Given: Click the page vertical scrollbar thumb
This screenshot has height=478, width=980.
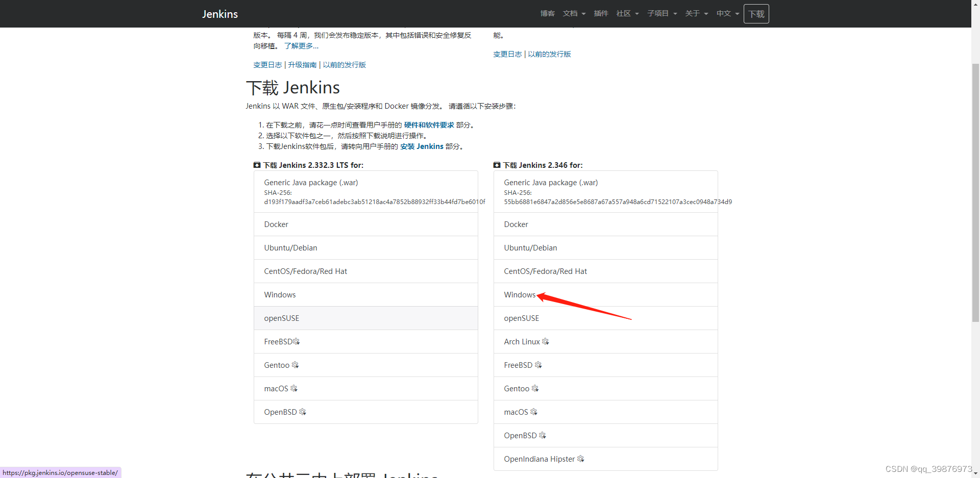Looking at the screenshot, I should click(x=975, y=193).
